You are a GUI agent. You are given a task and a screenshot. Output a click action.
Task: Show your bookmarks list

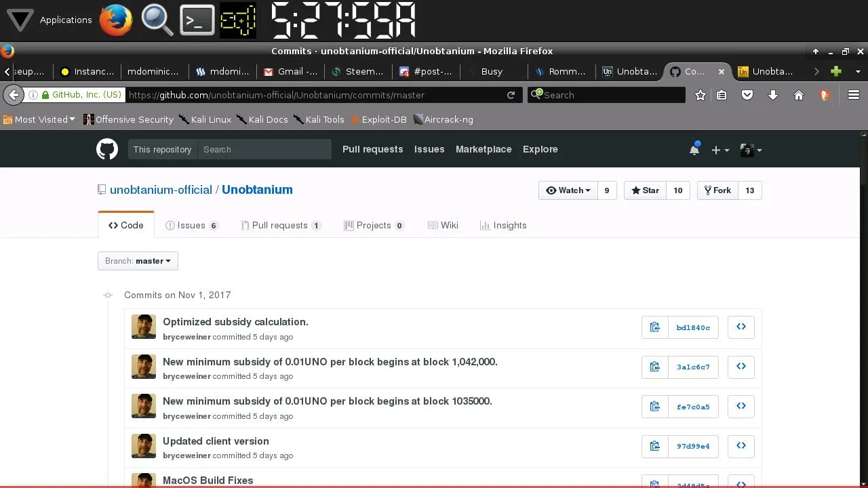coord(722,95)
